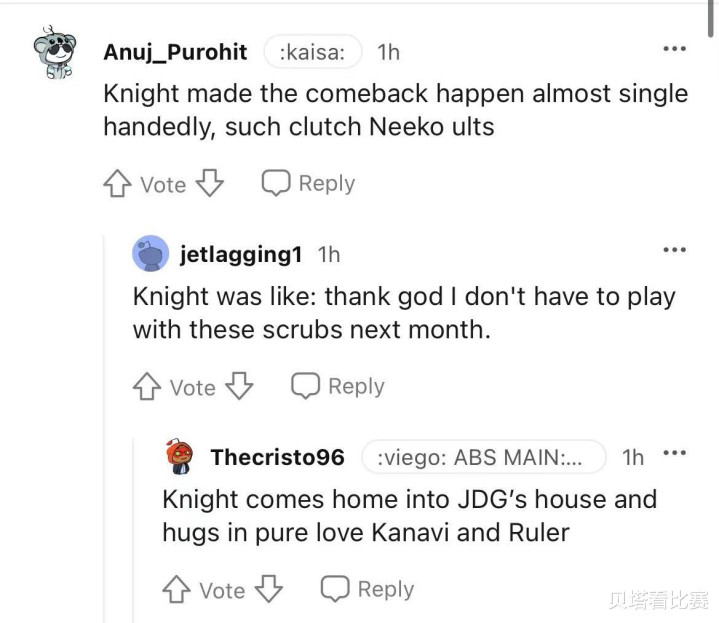Reply to jetlagging1's comment
The height and width of the screenshot is (623, 719).
click(337, 387)
